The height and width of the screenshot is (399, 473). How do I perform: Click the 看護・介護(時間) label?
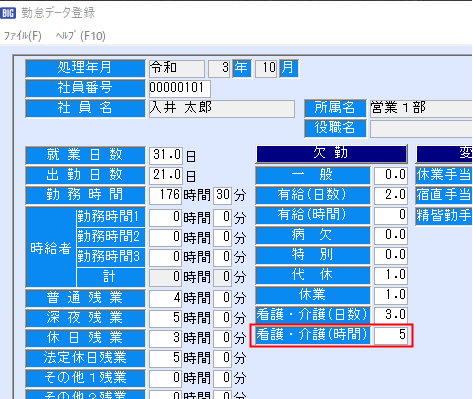point(313,335)
